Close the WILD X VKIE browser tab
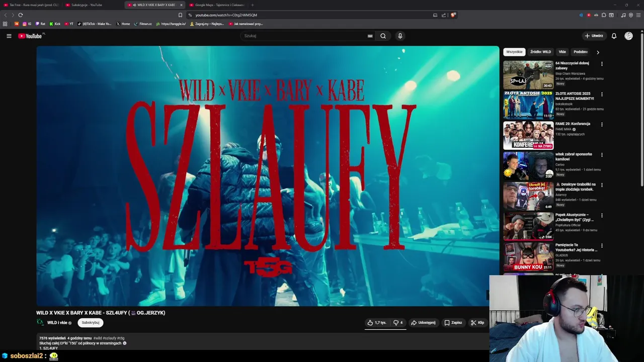This screenshot has height=362, width=644. [181, 5]
